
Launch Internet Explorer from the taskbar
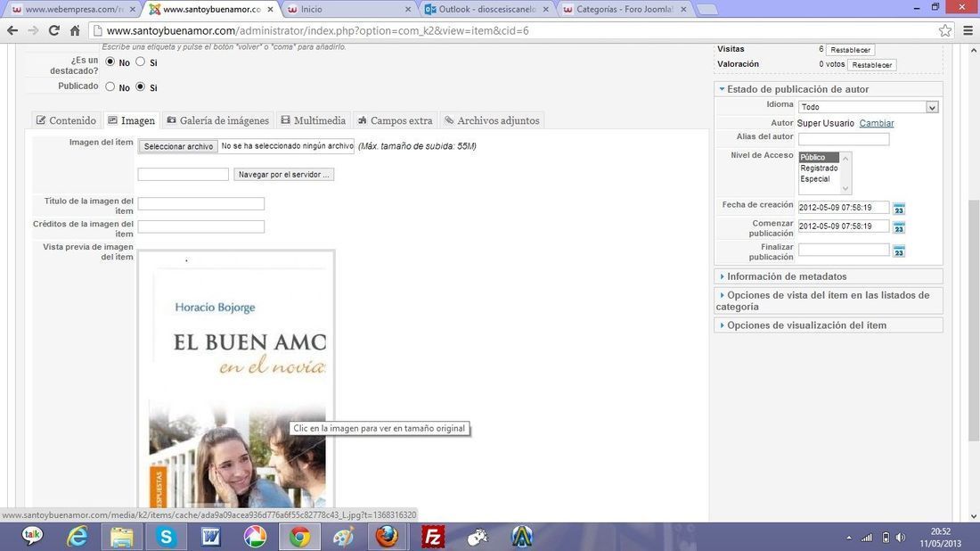click(78, 537)
